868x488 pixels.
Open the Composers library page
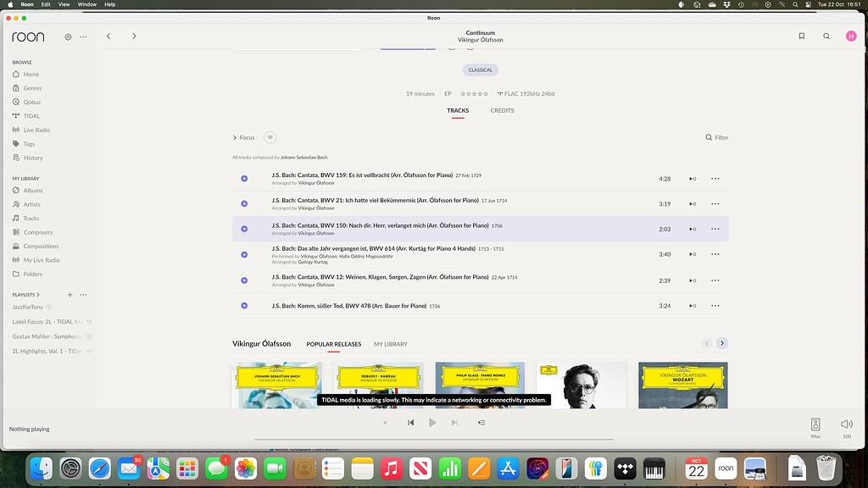pos(36,231)
